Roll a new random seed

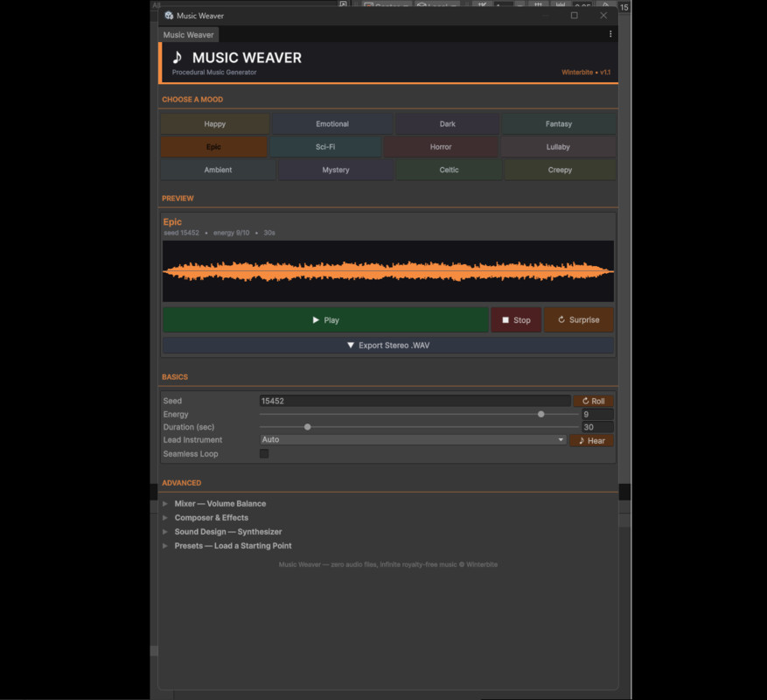pyautogui.click(x=593, y=401)
